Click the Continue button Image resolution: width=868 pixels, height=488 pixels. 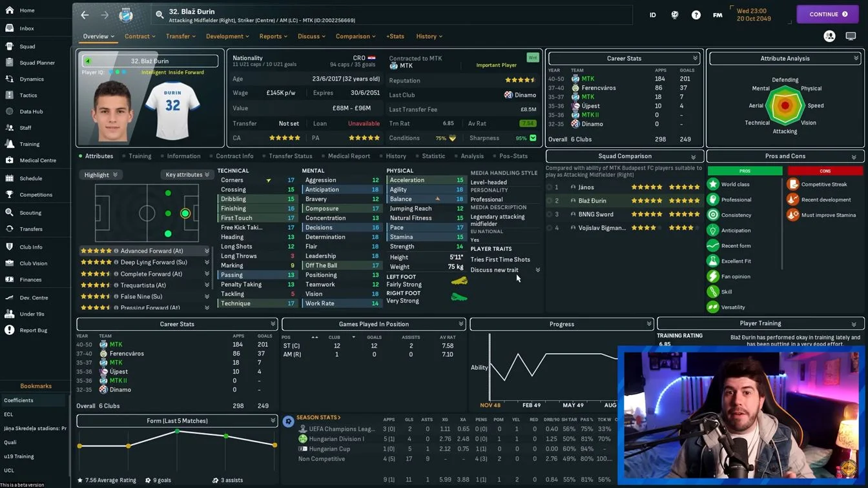pos(827,14)
